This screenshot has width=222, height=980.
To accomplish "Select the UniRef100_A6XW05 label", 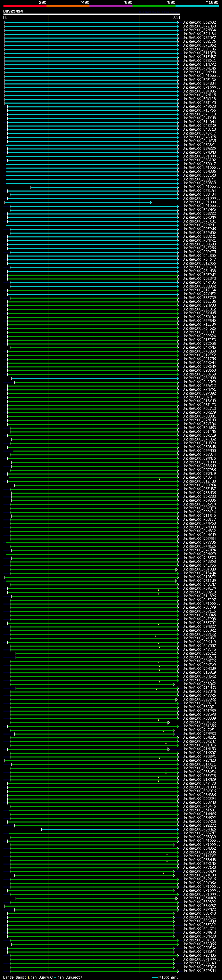I will point(199,313).
